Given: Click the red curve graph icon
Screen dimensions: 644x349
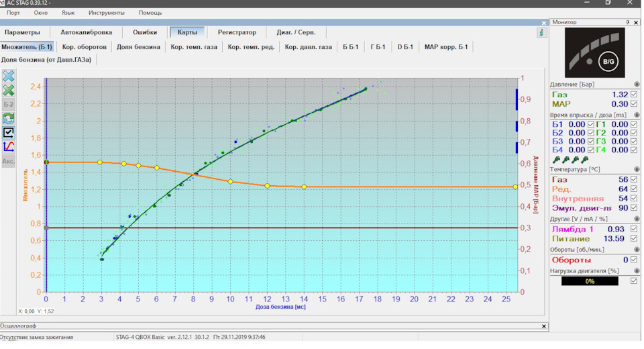Looking at the screenshot, I should tap(9, 147).
